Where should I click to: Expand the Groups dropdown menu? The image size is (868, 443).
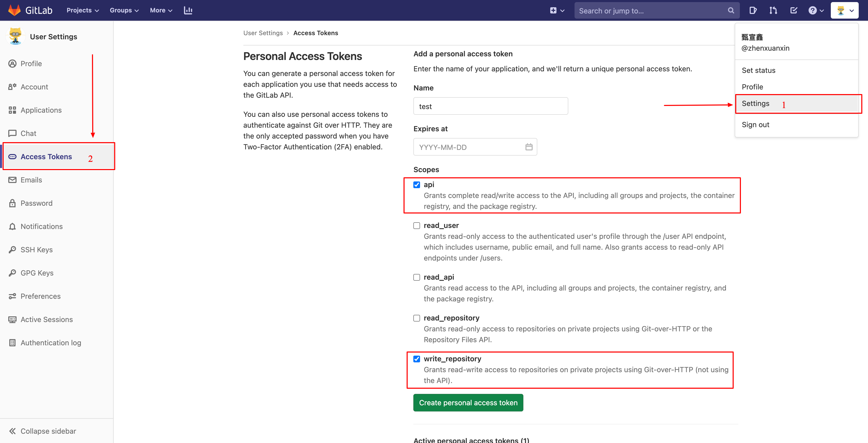[x=124, y=10]
